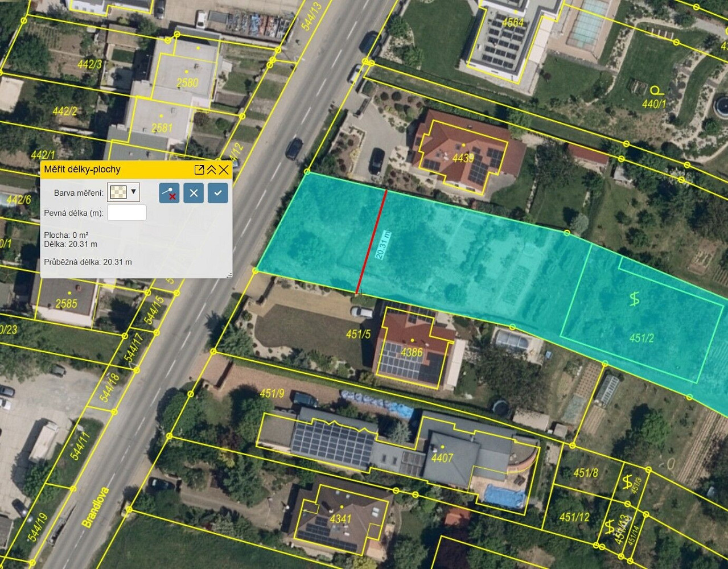This screenshot has width=728, height=569.
Task: Remove last measurement point button
Action: coord(169,193)
